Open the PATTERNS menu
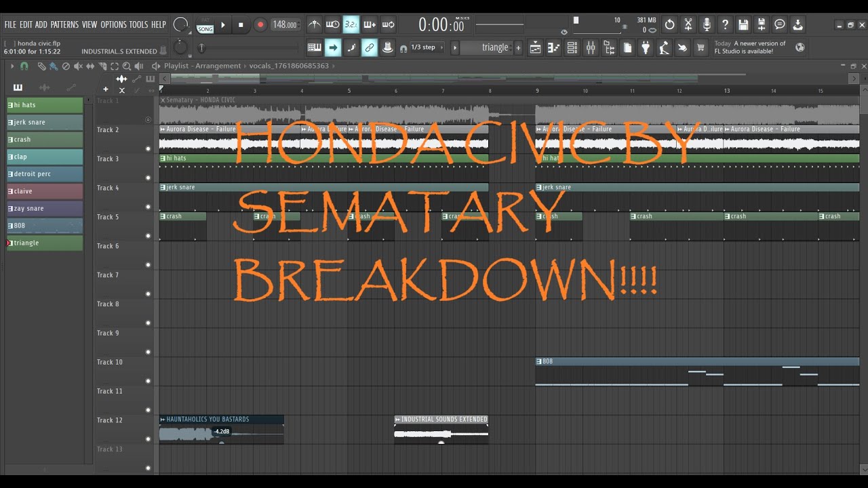The width and height of the screenshot is (868, 488). (x=64, y=24)
